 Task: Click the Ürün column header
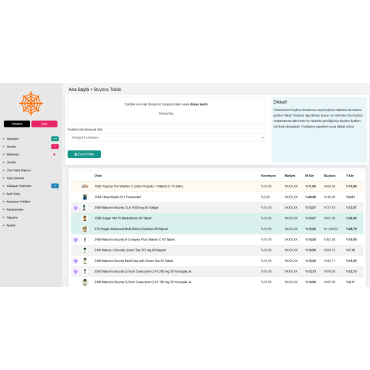click(x=98, y=176)
